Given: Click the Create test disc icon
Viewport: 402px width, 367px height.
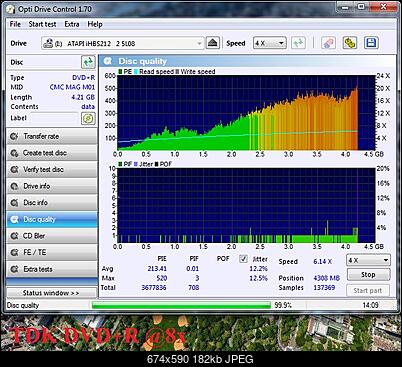Looking at the screenshot, I should pyautogui.click(x=14, y=153).
